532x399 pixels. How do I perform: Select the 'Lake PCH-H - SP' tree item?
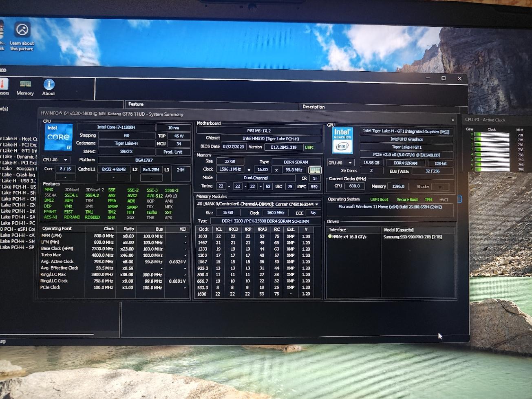point(18,247)
